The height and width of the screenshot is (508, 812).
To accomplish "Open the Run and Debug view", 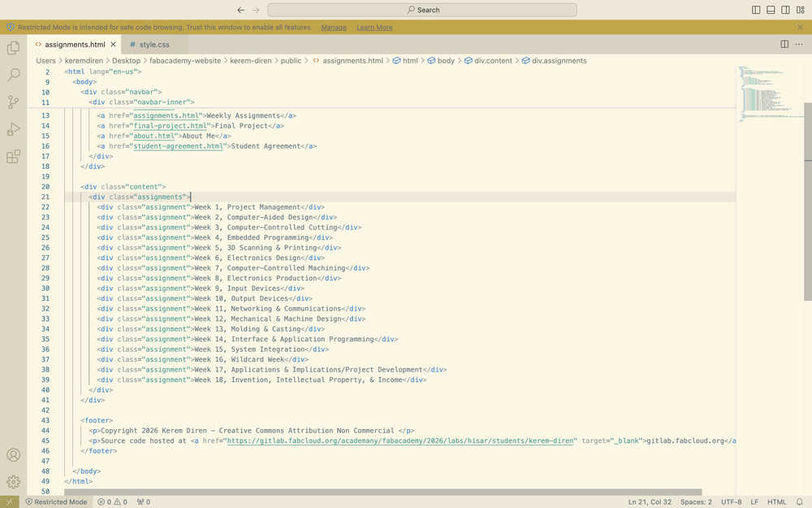I will click(14, 129).
